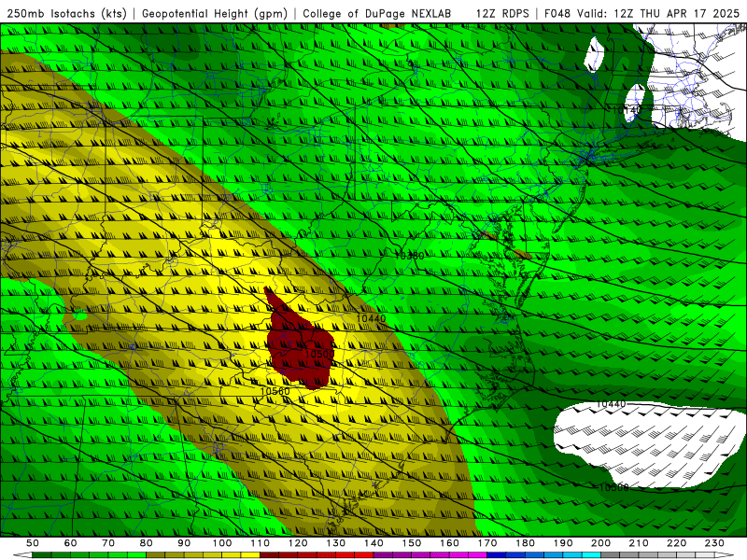
Task: Click the "Geopotential Height (gpm)" header label
Action: 215,13
